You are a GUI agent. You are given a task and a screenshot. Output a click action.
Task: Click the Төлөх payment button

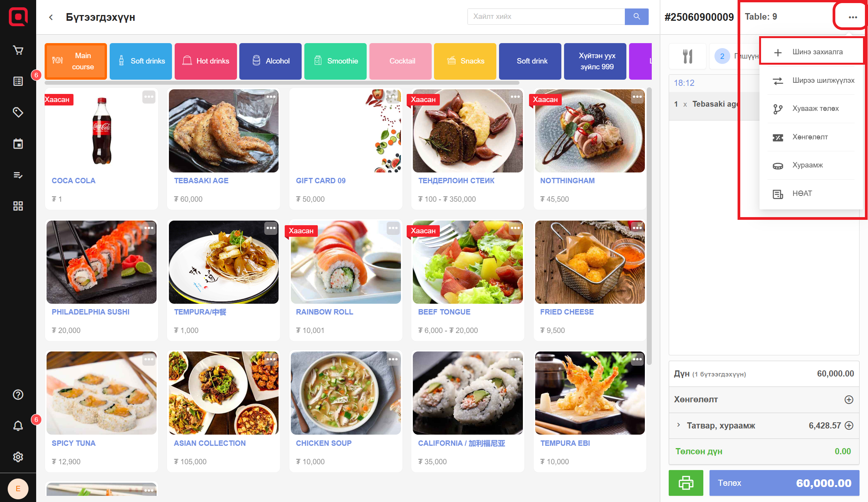(784, 483)
